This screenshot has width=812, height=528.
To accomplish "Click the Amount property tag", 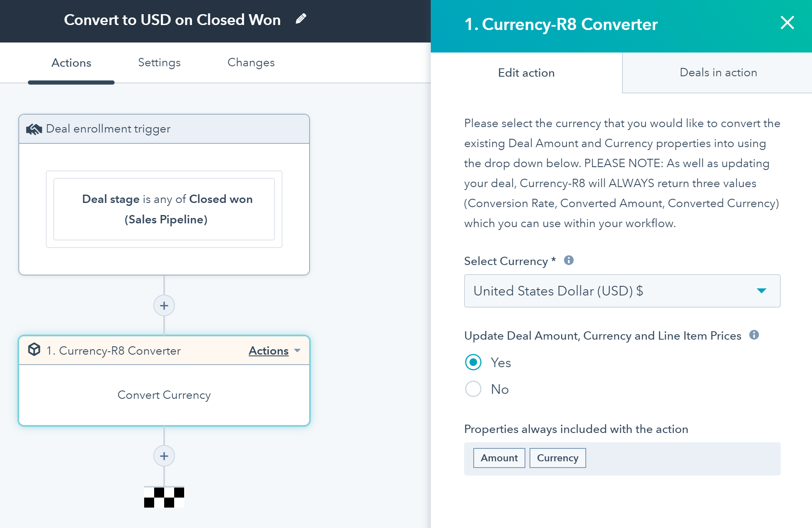I will click(499, 458).
